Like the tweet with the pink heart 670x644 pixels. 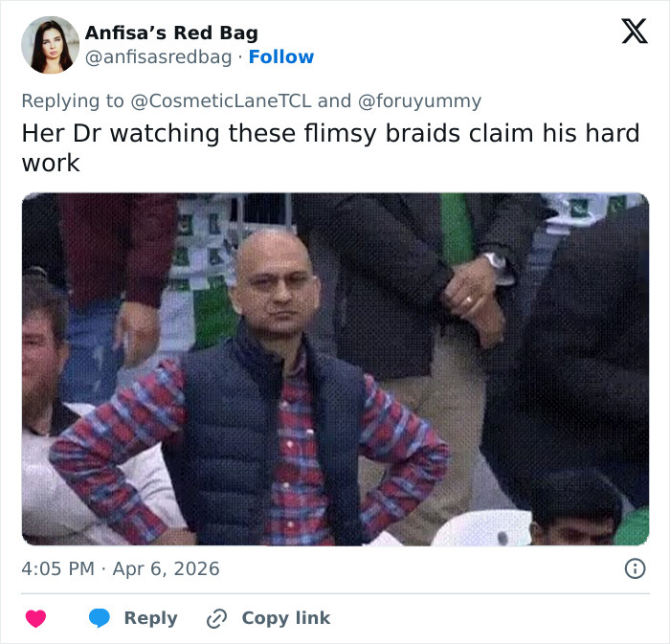[35, 618]
